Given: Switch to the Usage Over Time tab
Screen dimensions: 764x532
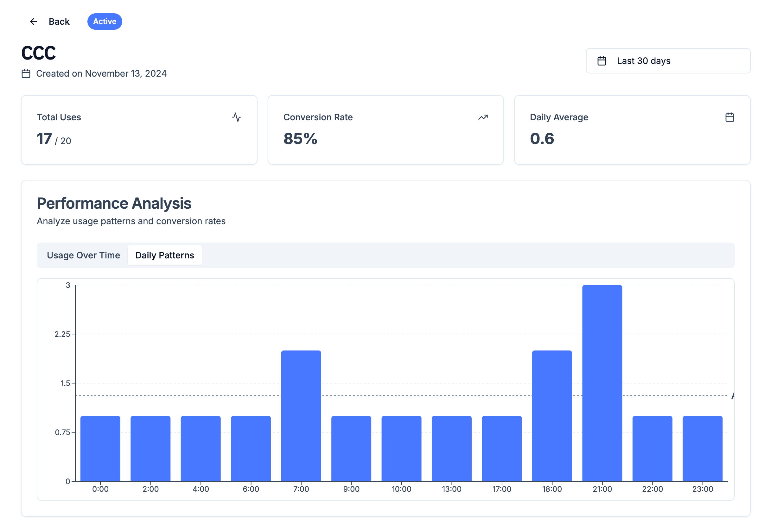Looking at the screenshot, I should pyautogui.click(x=84, y=255).
